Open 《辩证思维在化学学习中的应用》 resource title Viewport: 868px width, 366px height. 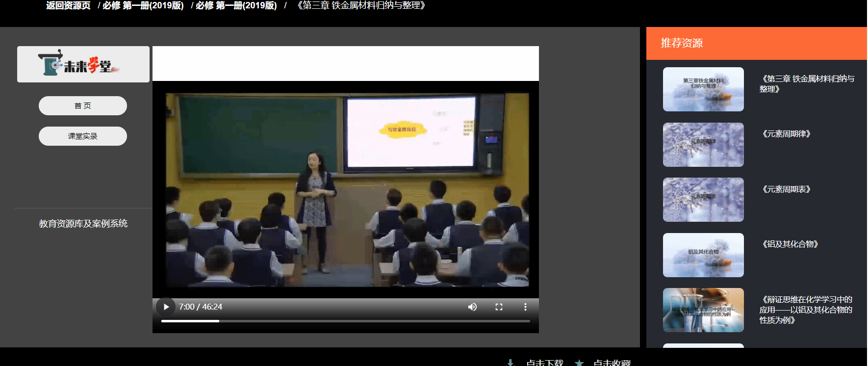(x=805, y=310)
